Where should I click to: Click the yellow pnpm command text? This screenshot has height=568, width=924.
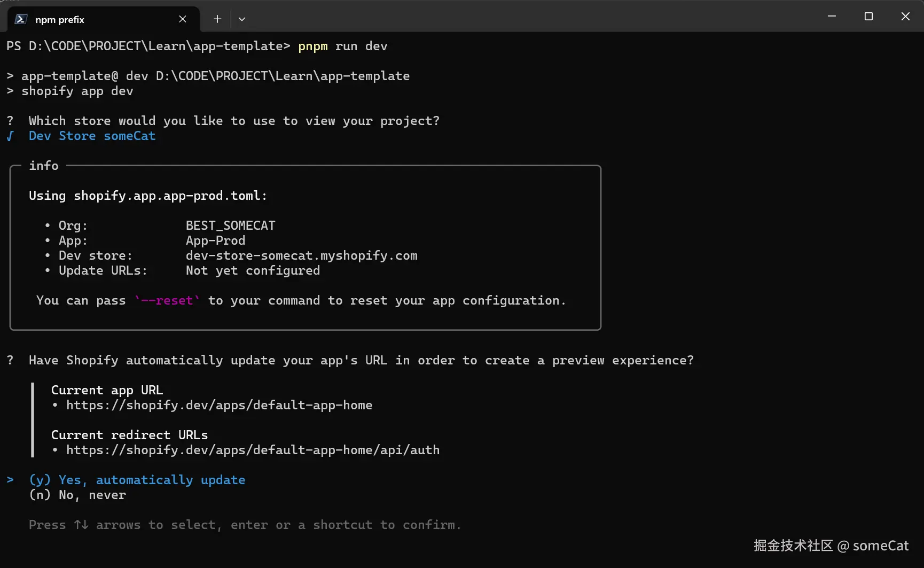pyautogui.click(x=313, y=46)
